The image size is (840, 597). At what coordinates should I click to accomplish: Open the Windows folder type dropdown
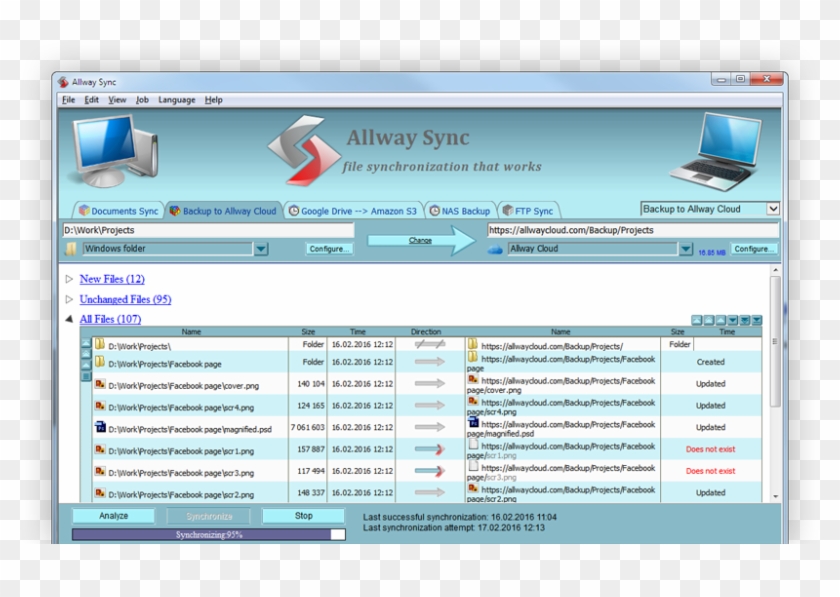click(x=261, y=249)
